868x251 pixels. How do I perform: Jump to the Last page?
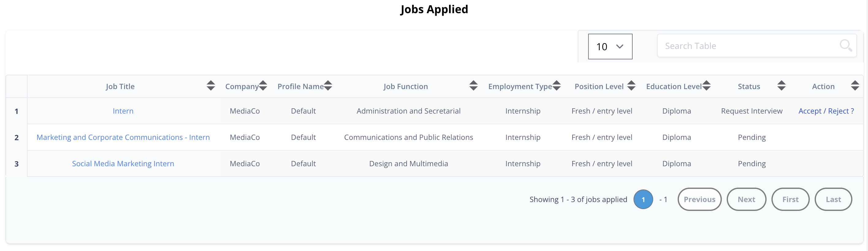[834, 200]
